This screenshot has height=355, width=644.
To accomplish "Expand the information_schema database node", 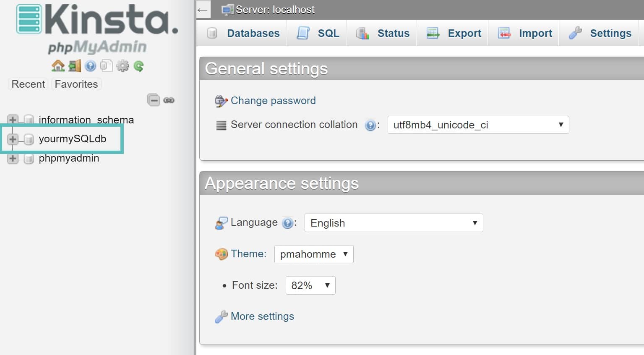I will pyautogui.click(x=13, y=120).
